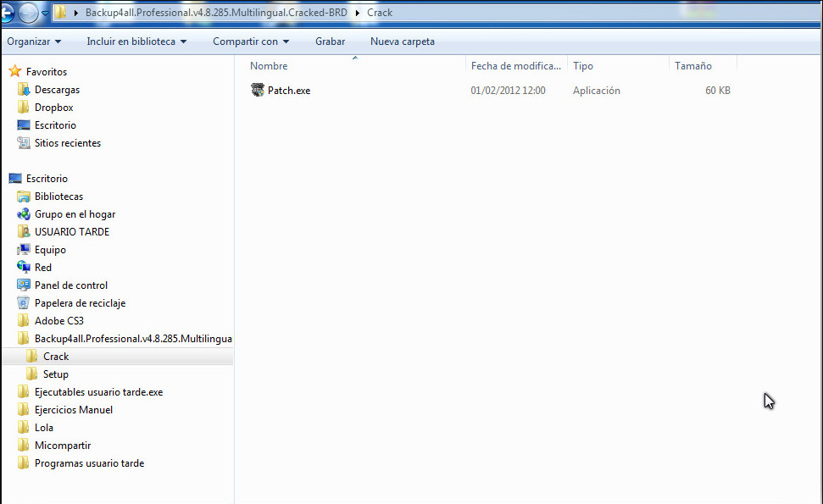823x504 pixels.
Task: Sort by Fecha de modifica... column header
Action: (x=516, y=65)
